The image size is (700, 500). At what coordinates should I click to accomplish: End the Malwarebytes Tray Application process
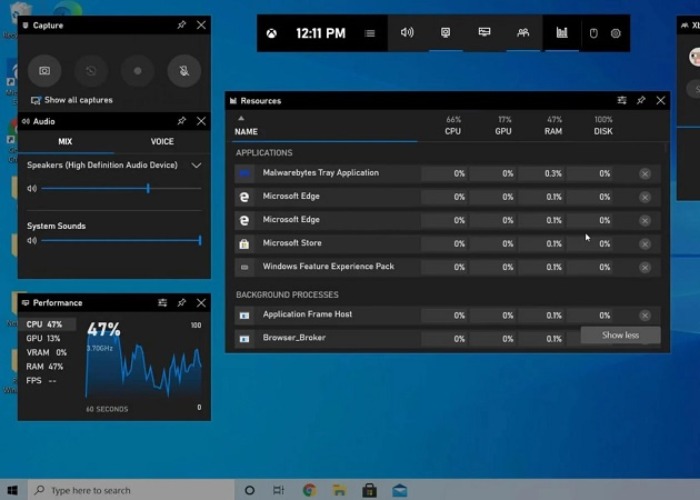coord(645,174)
